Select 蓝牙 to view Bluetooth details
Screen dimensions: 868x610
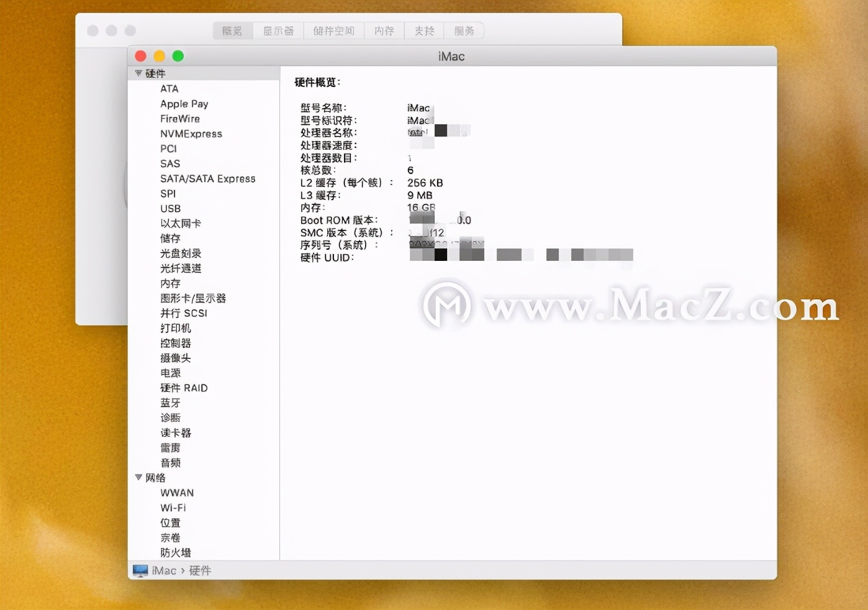[x=170, y=403]
